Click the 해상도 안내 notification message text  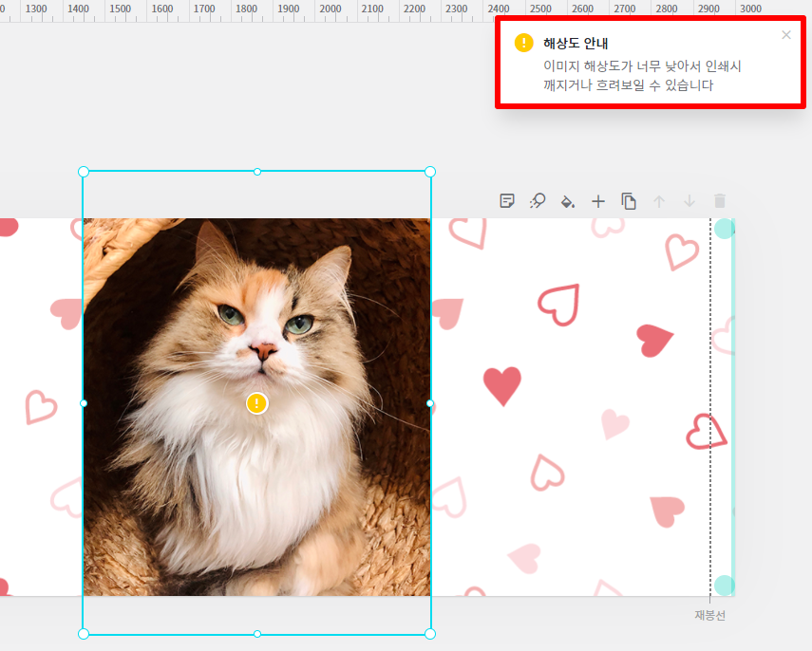[x=641, y=76]
